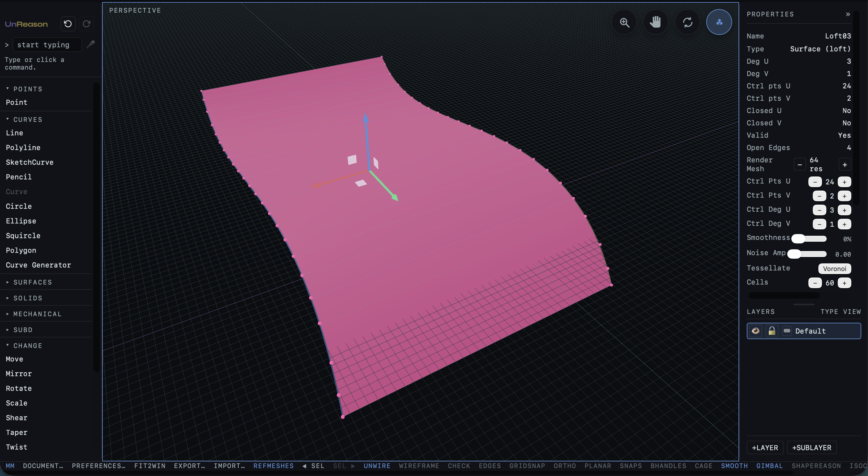This screenshot has height=476, width=868.
Task: Select the Twist command
Action: 16,447
